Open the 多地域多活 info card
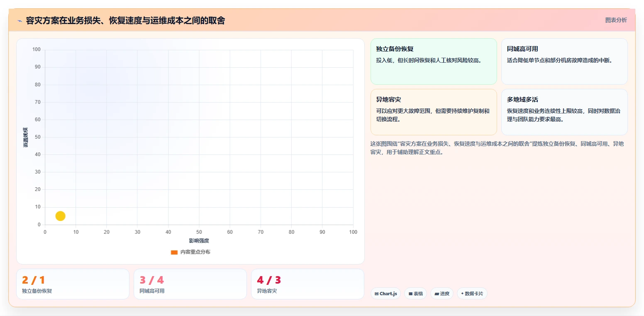 (x=564, y=112)
